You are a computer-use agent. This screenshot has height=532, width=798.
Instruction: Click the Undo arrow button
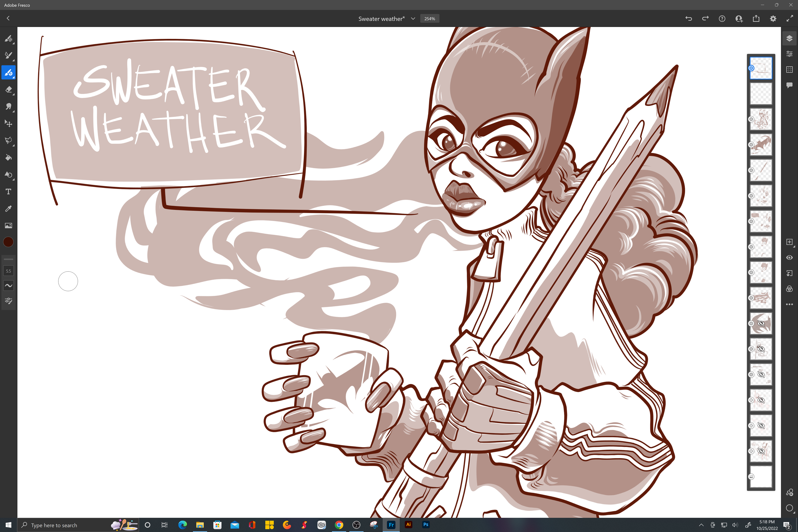pyautogui.click(x=688, y=19)
